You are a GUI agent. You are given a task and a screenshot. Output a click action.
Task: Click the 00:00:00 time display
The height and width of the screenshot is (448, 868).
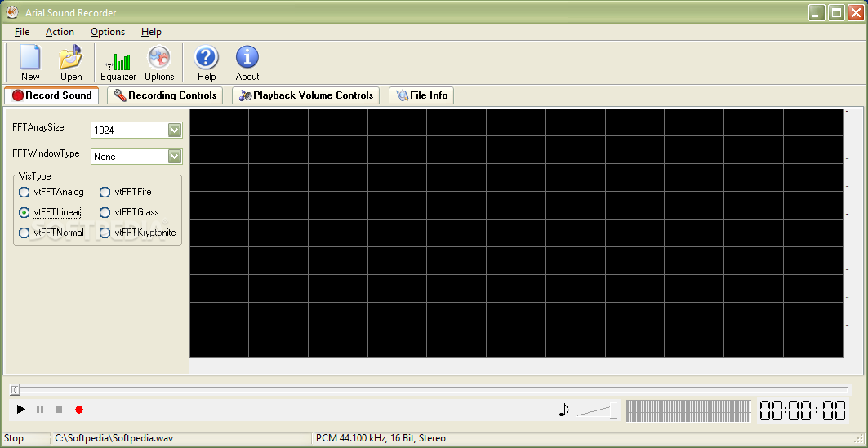pos(802,410)
